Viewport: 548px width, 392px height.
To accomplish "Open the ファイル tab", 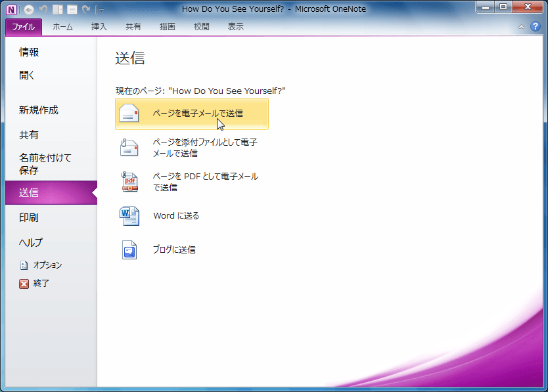I will click(x=24, y=27).
